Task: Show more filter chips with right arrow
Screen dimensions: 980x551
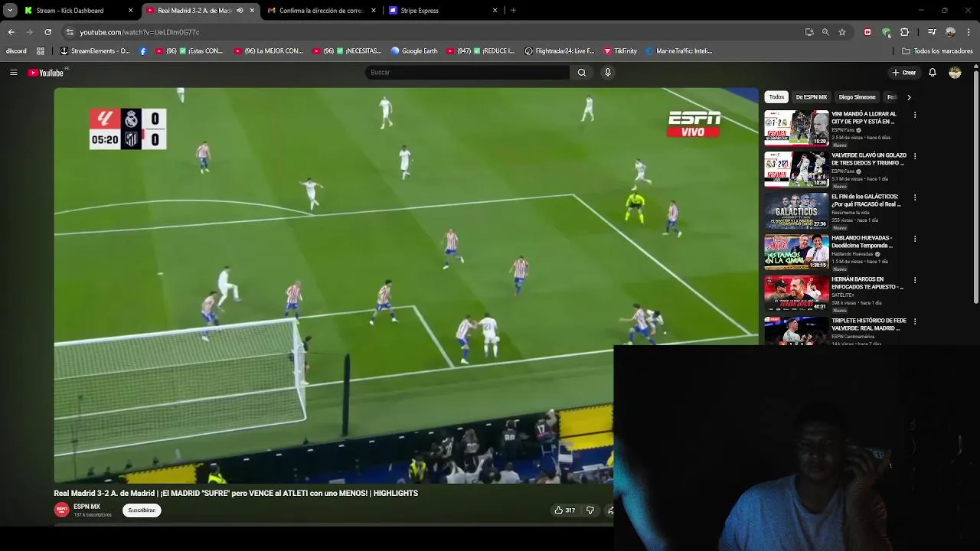Action: (909, 97)
